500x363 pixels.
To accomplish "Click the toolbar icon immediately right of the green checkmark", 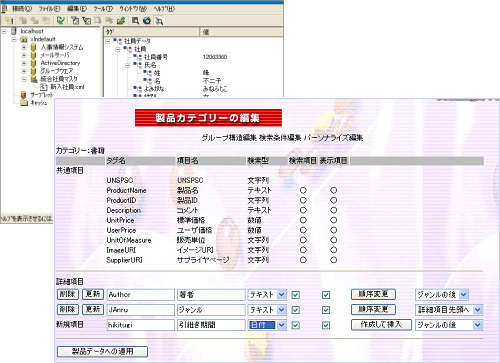I will 75,21.
